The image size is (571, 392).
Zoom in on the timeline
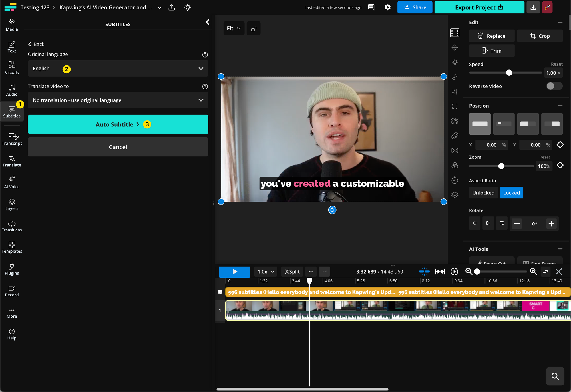pyautogui.click(x=533, y=272)
